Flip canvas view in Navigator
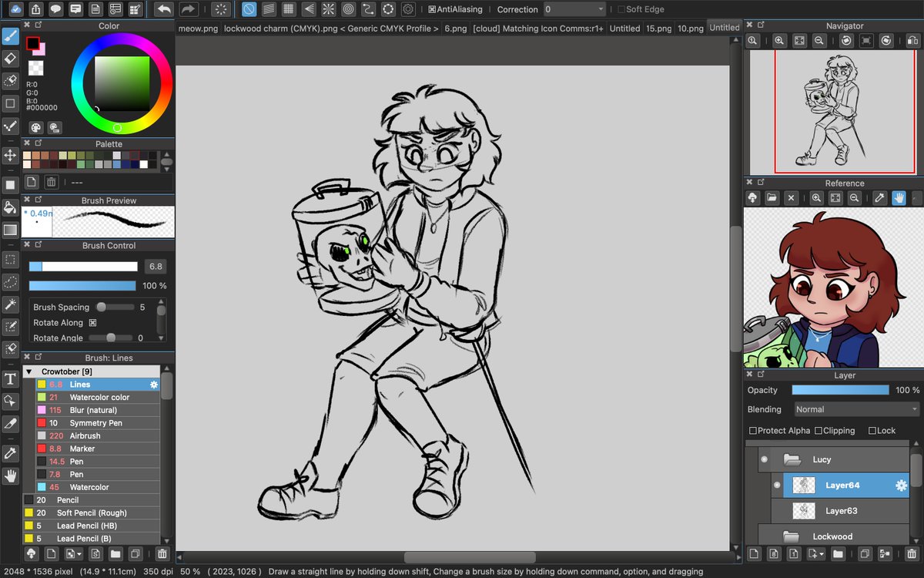 click(912, 41)
